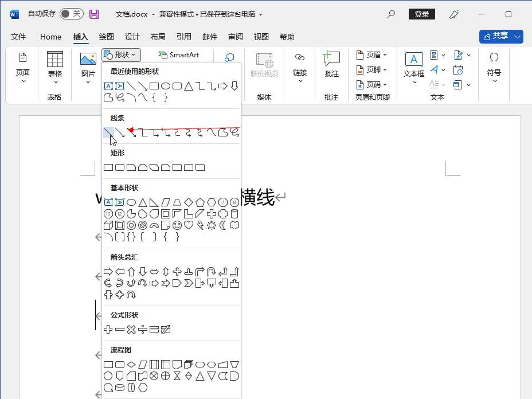The width and height of the screenshot is (532, 399).
Task: Click the SmartArt button
Action: (178, 54)
